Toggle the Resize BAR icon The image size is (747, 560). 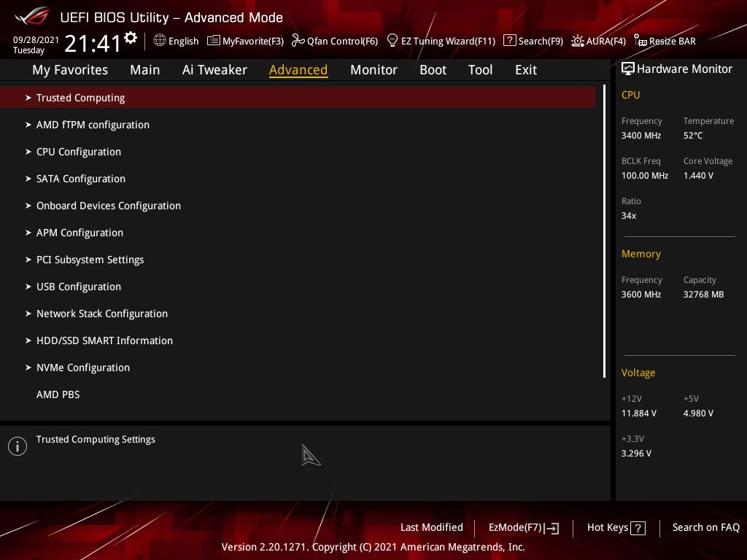pos(640,41)
